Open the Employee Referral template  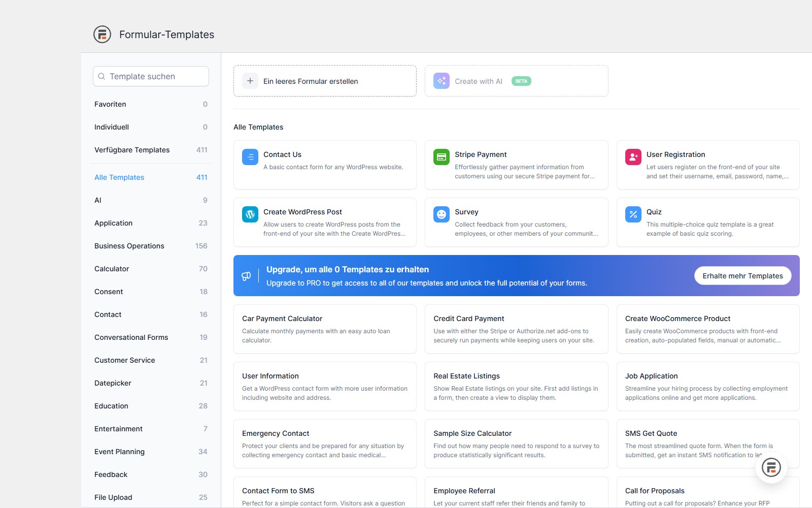click(517, 492)
